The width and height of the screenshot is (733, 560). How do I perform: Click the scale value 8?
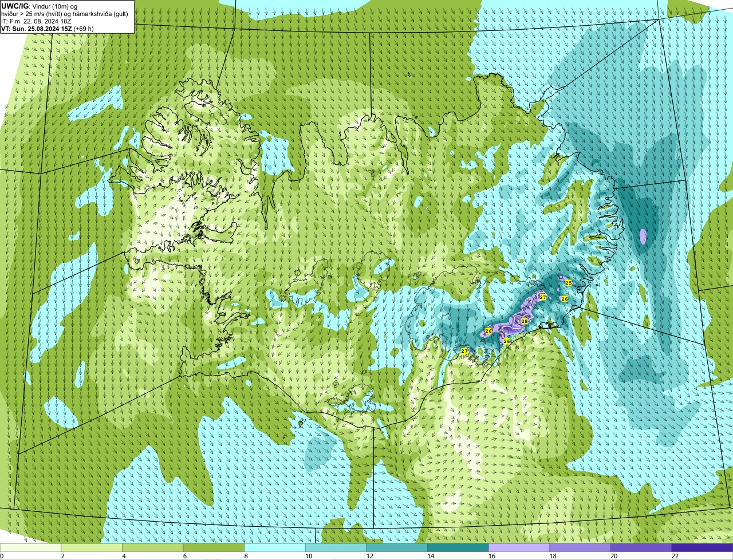pos(246,556)
